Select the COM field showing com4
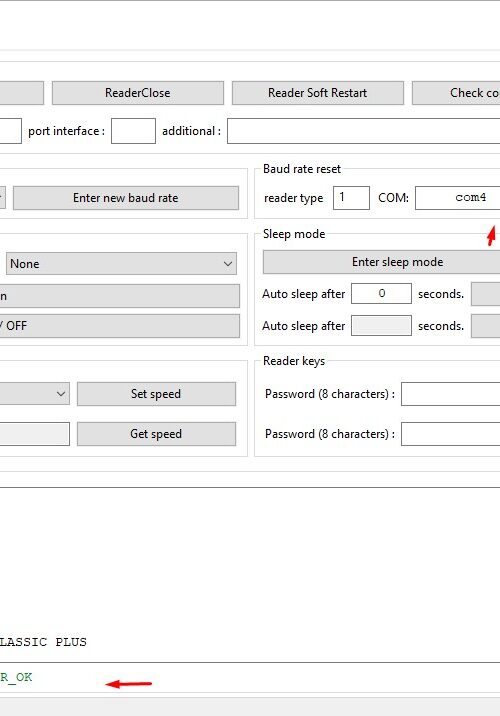Screen dimensions: 500x716 [x=458, y=198]
